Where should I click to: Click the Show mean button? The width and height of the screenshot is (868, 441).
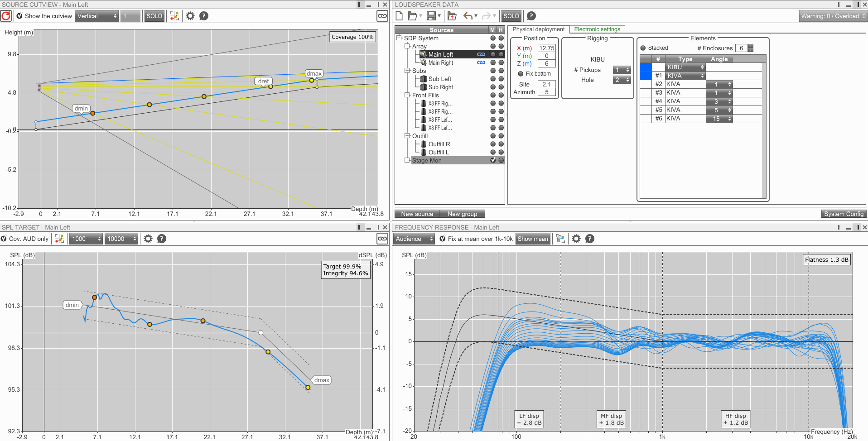point(533,239)
